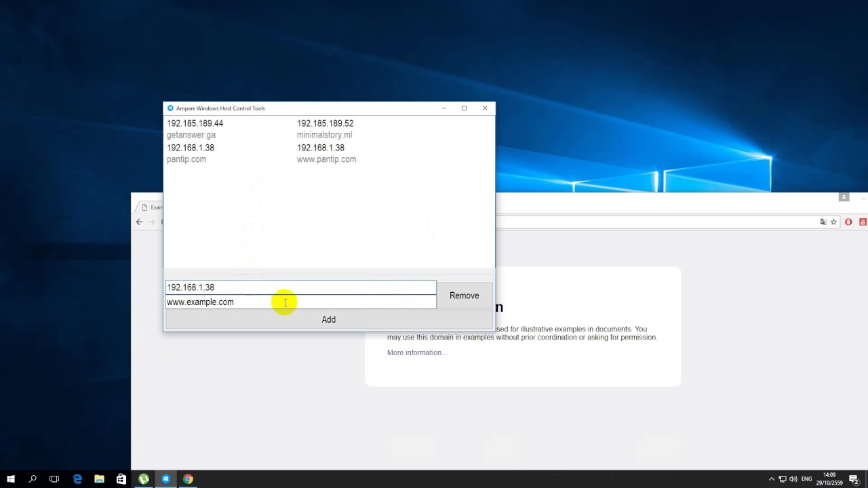Open the clock showing 14:09
Image resolution: width=868 pixels, height=488 pixels.
click(829, 479)
